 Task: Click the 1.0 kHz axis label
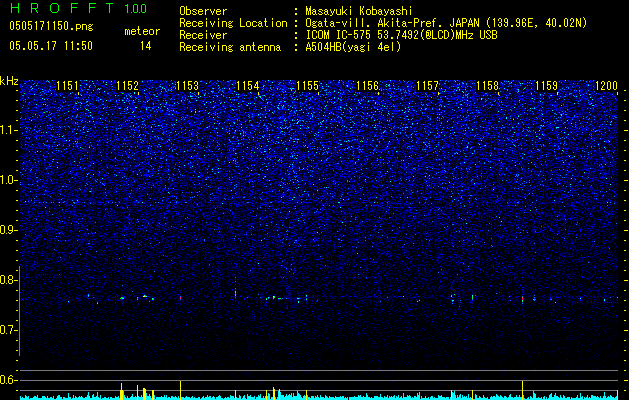[9, 180]
